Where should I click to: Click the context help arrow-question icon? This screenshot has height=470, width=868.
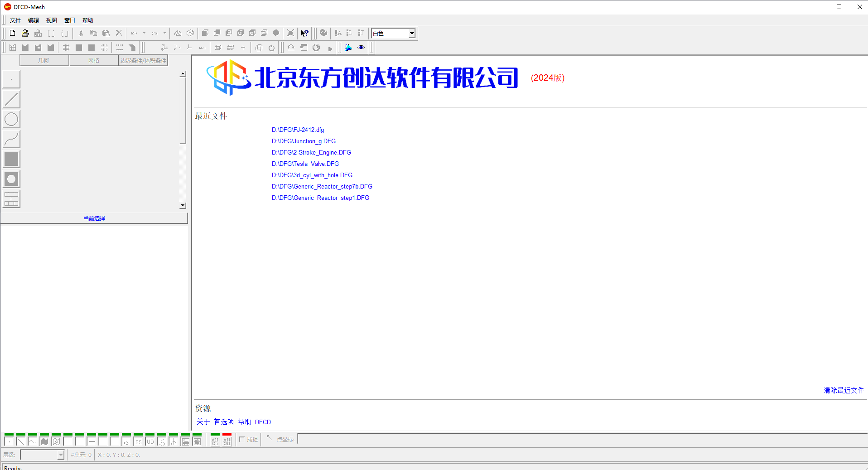pyautogui.click(x=305, y=33)
